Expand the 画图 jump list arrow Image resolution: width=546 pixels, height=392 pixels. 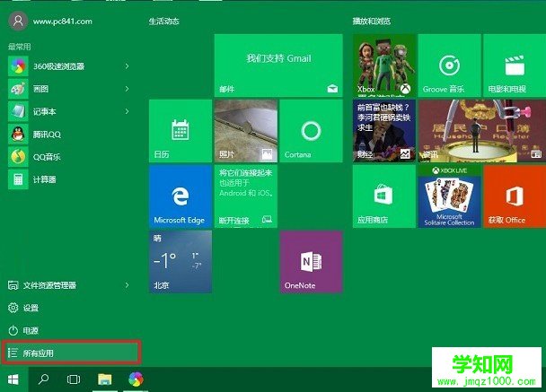coord(128,89)
